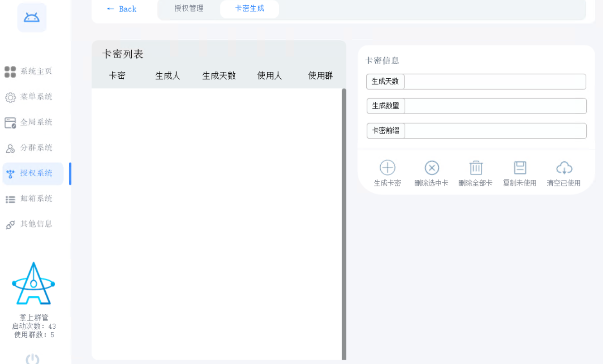603x364 pixels.
Task: Click the 生成天数 input field
Action: pyautogui.click(x=495, y=82)
